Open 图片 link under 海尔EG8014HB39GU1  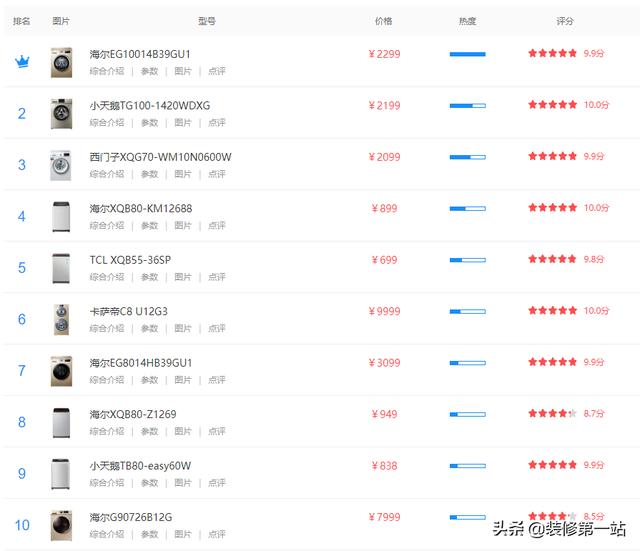[183, 380]
